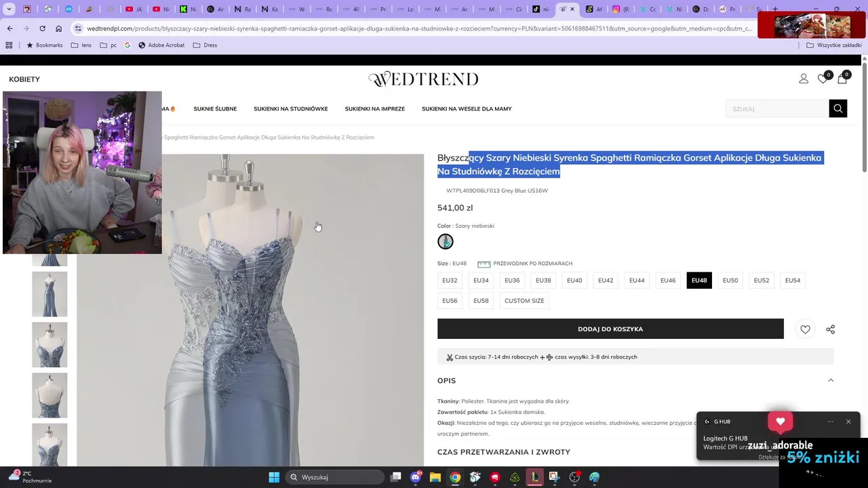The height and width of the screenshot is (488, 868).
Task: Choose the CUSTOM SIZE option
Action: click(524, 301)
